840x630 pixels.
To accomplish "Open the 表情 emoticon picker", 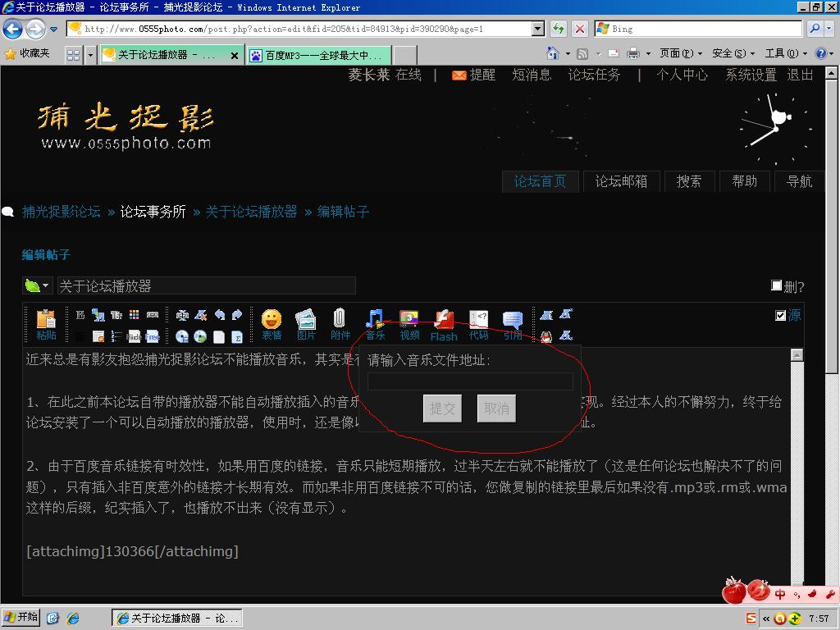I will (x=271, y=322).
